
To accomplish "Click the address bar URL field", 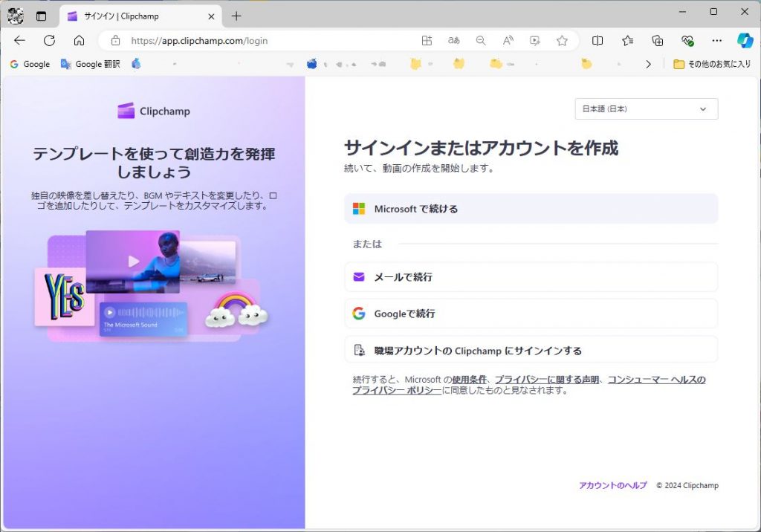I will coord(199,41).
